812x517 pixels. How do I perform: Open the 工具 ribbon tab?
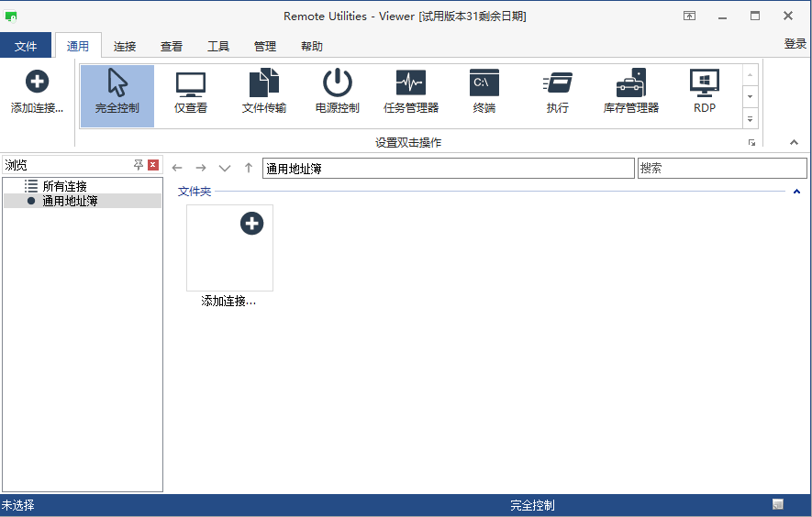pos(218,47)
